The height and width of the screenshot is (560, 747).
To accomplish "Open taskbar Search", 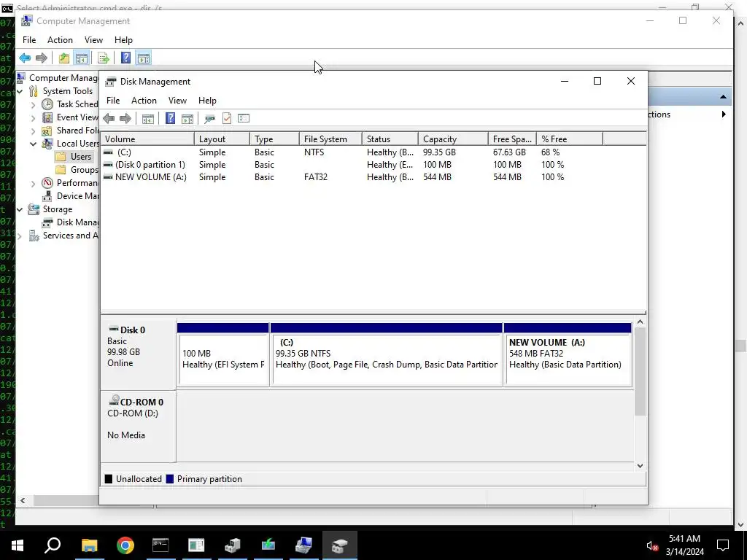I will pyautogui.click(x=53, y=545).
